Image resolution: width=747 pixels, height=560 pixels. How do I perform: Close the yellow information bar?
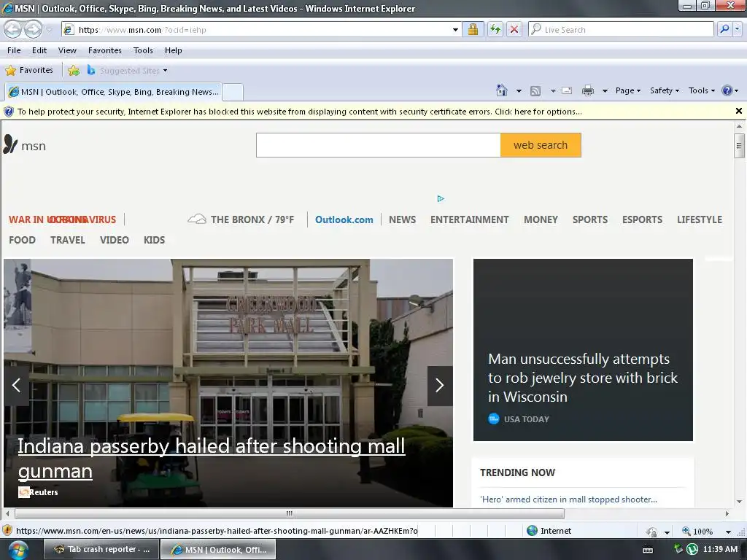pos(739,111)
